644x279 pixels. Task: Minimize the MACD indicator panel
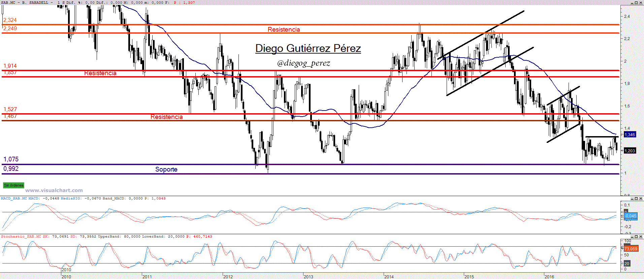pos(632,198)
